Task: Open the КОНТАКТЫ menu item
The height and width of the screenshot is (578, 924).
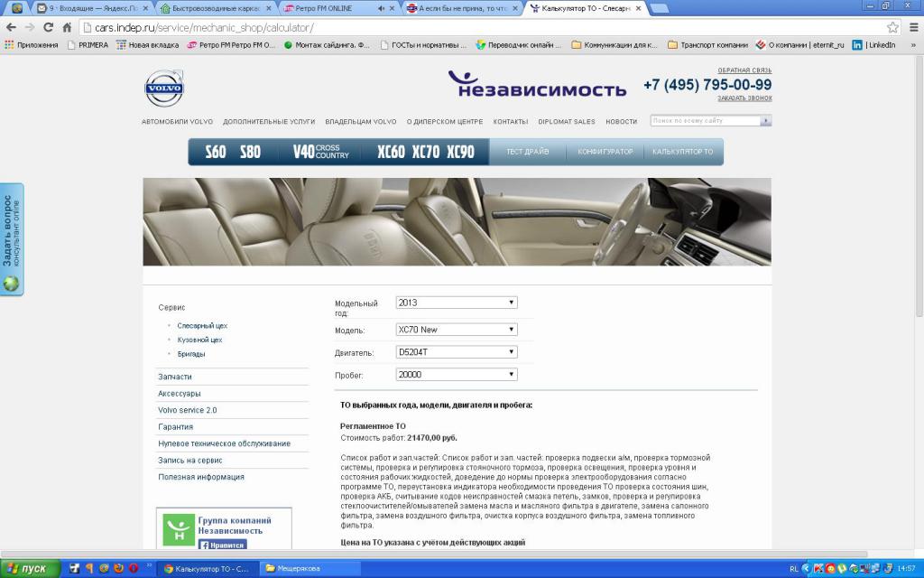Action: coord(511,122)
